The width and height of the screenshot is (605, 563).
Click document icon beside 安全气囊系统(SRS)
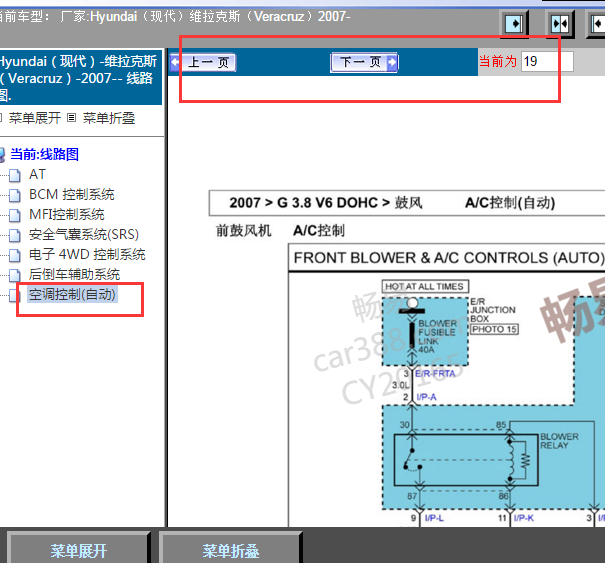[x=15, y=235]
